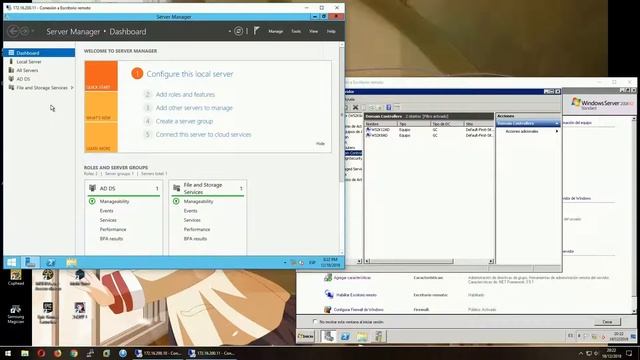
Task: Click the delete X icon in AD console toolbar
Action: (356, 107)
